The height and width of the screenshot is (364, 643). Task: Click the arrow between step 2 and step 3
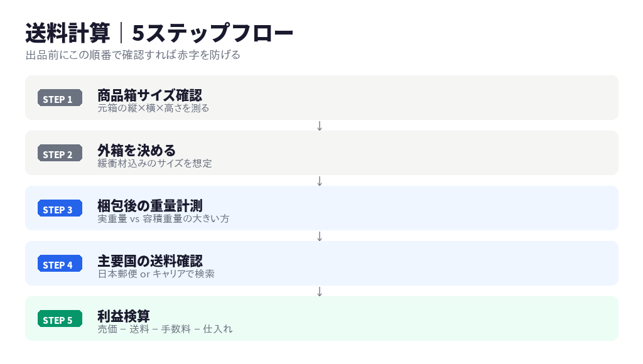point(320,181)
